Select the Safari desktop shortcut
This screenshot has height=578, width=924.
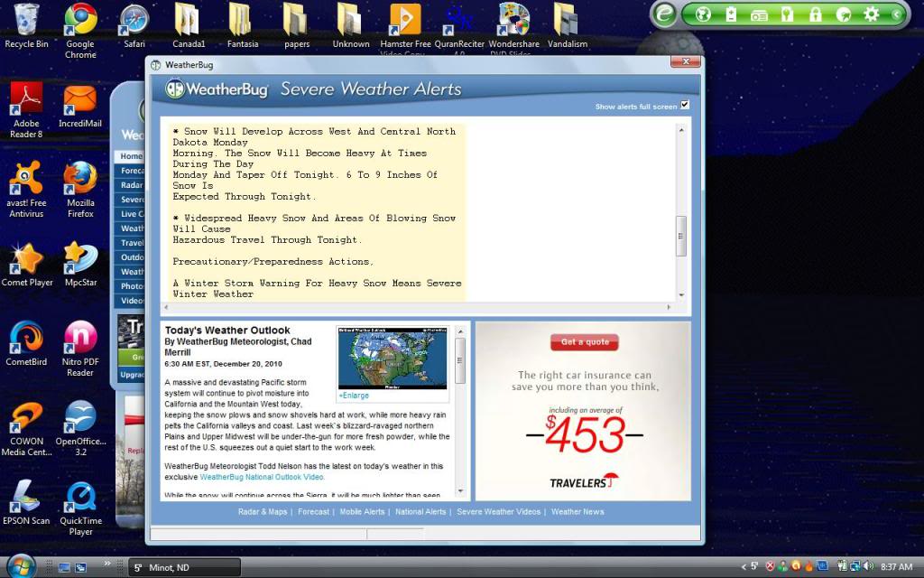134,26
